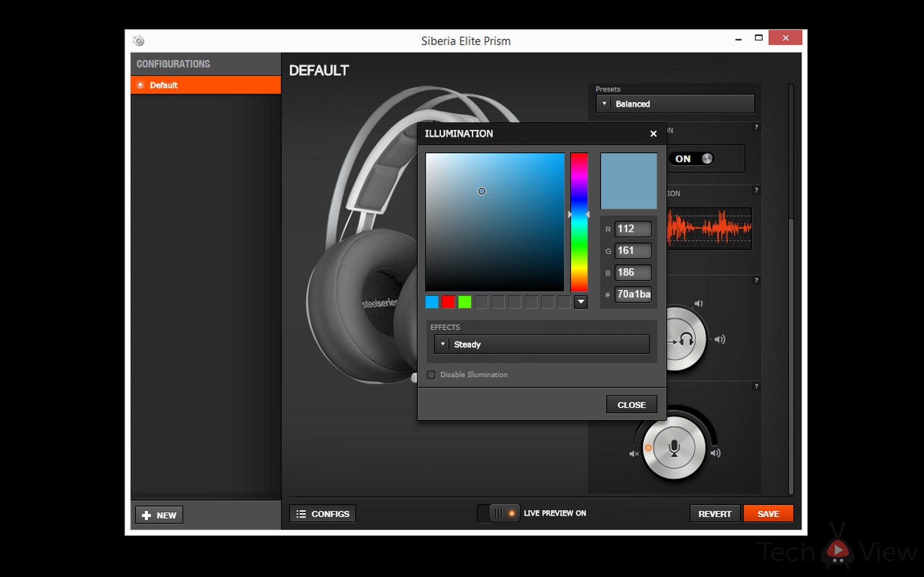Click the rainbow hue slider bar

[579, 222]
